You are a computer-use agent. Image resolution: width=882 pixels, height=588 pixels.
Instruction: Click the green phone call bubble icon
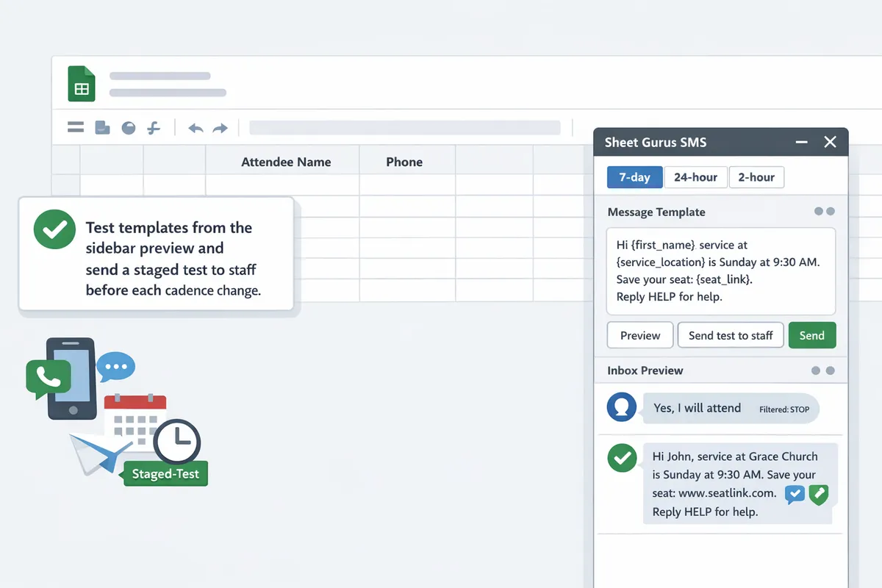[48, 377]
